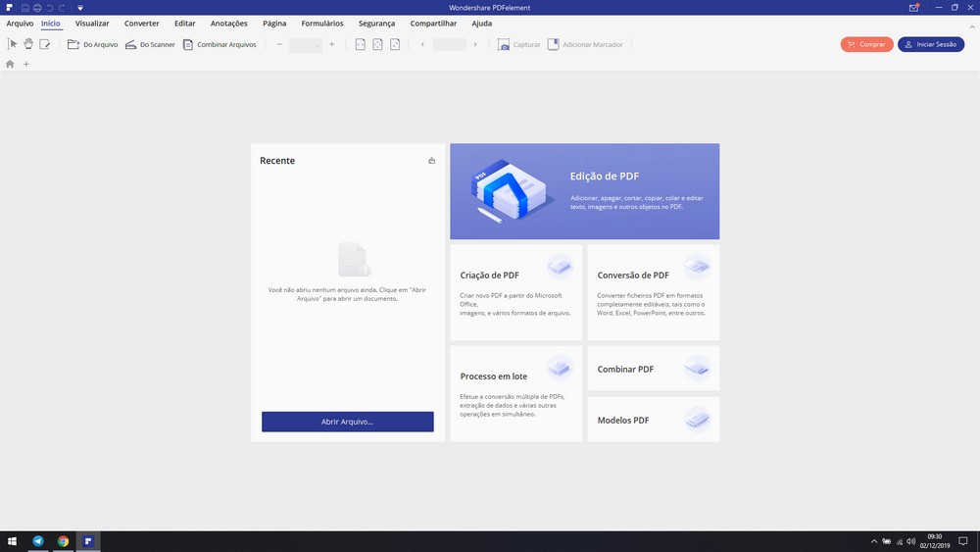Click the zoom out minus icon

[x=279, y=44]
